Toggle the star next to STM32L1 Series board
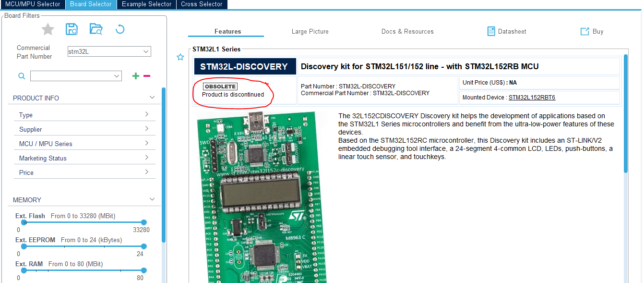The image size is (644, 283). [x=180, y=57]
